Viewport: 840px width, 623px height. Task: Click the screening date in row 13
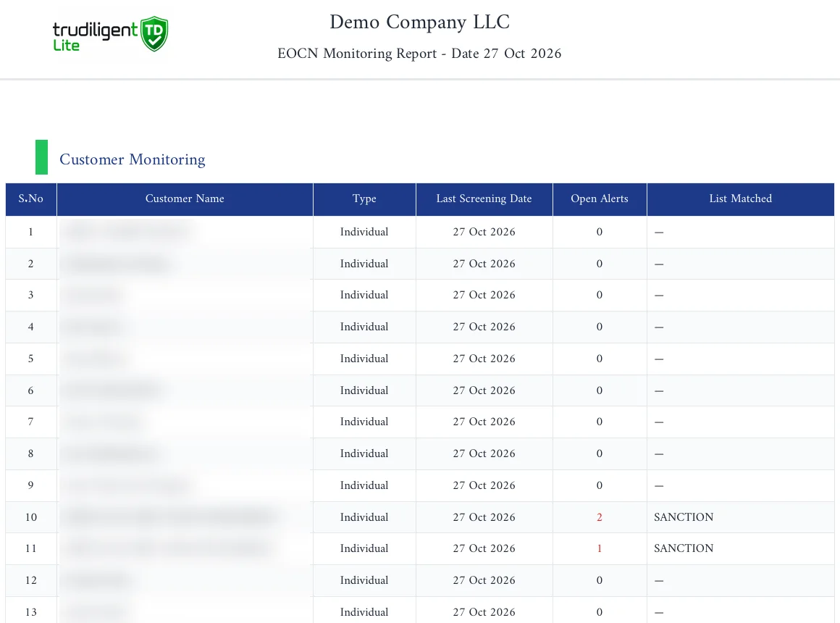click(x=484, y=611)
